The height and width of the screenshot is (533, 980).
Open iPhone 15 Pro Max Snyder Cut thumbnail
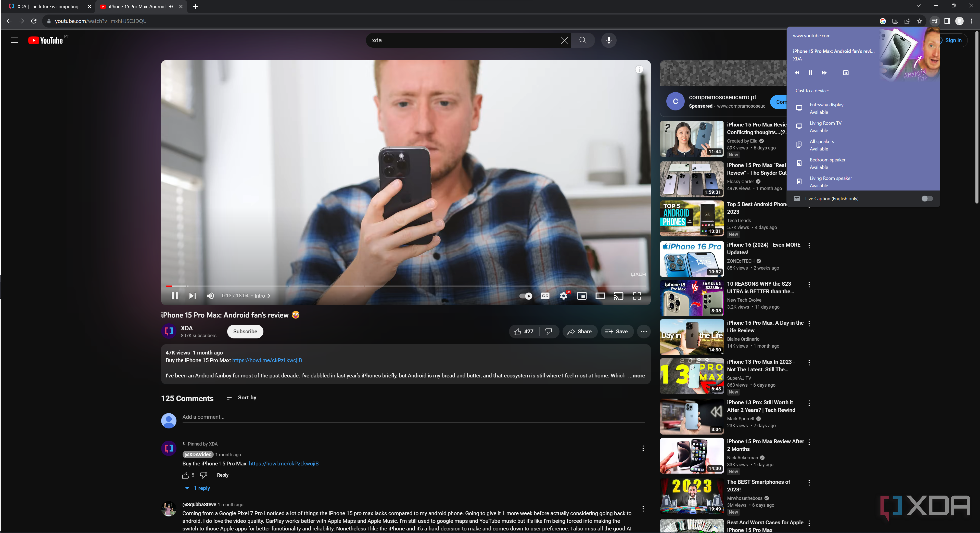click(x=692, y=179)
